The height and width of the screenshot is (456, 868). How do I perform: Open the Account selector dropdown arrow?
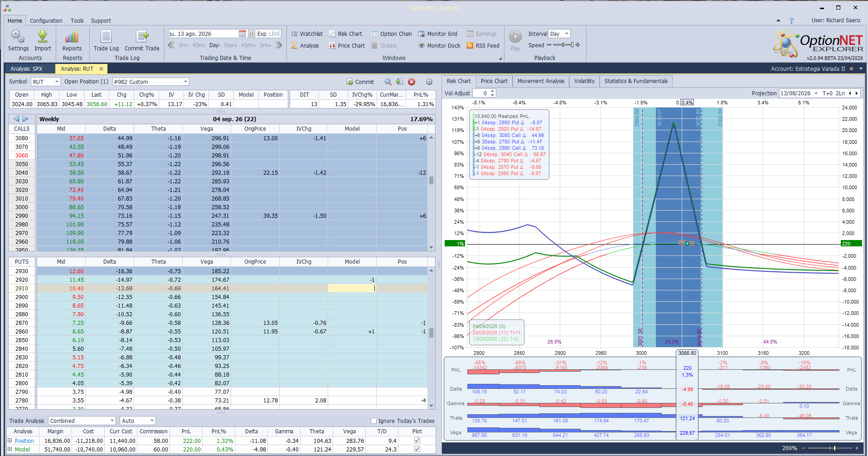coord(861,69)
